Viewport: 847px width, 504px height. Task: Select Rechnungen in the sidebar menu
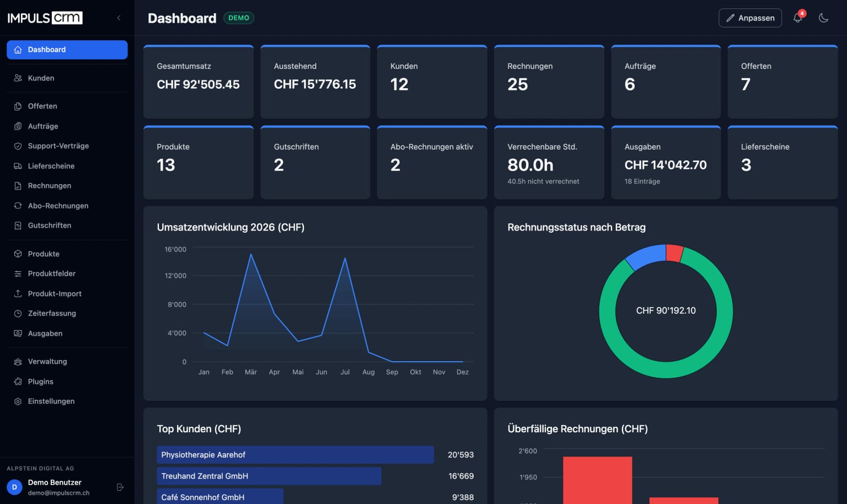coord(67,186)
